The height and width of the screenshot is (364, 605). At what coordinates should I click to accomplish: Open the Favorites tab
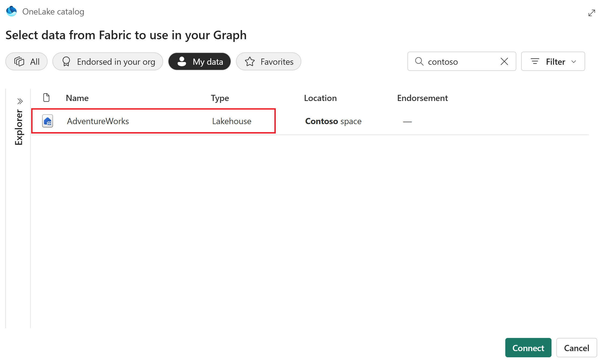coord(269,62)
